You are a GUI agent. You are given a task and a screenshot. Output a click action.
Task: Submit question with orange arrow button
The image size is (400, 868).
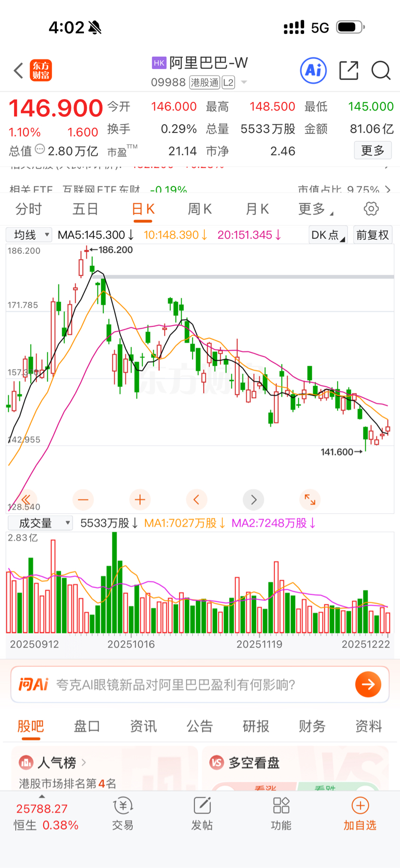[x=368, y=684]
